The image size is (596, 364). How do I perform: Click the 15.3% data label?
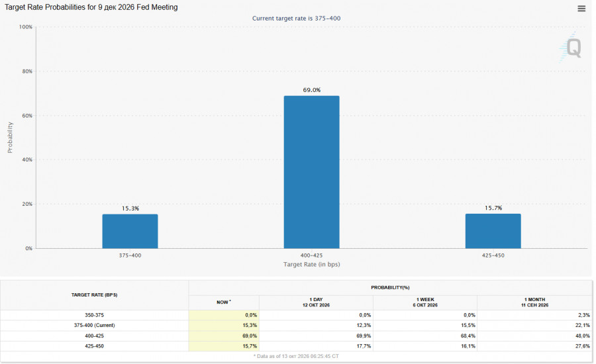(130, 208)
